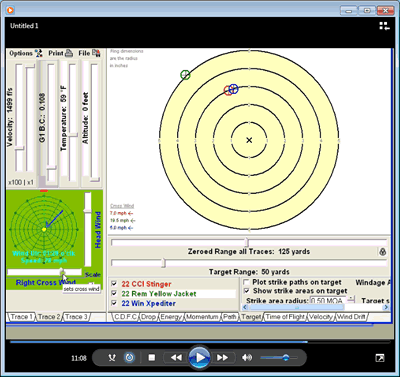Click the Print printer icon
Viewport: 400px width, 377px height.
pos(69,53)
